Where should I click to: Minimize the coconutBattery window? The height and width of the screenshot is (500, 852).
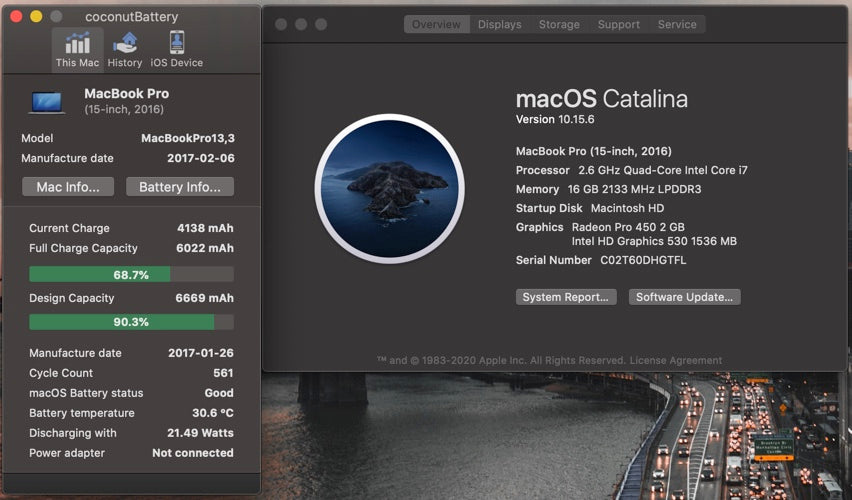point(36,17)
